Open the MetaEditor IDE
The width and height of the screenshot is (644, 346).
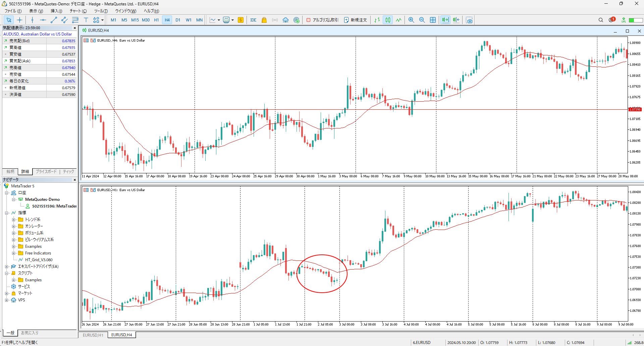click(253, 20)
